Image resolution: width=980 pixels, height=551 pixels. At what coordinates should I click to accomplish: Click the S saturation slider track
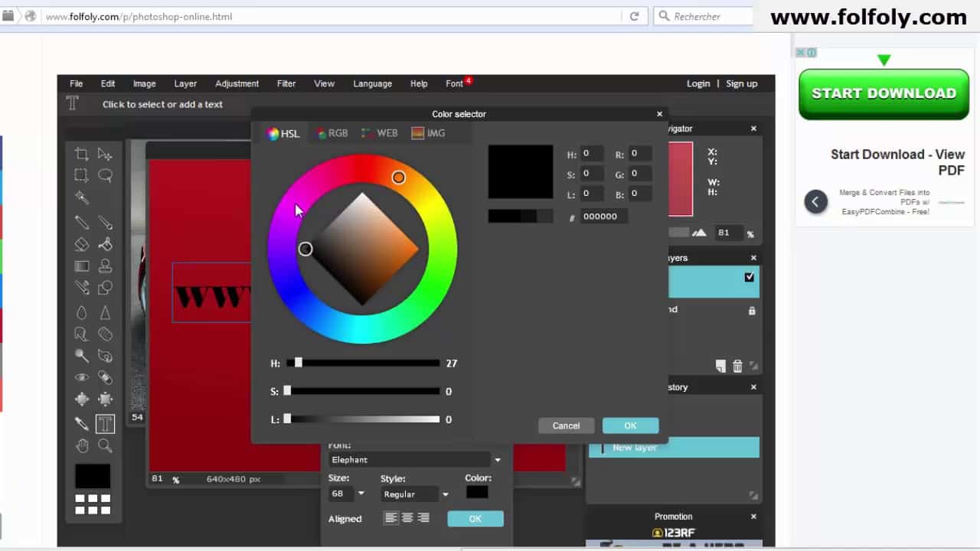363,391
